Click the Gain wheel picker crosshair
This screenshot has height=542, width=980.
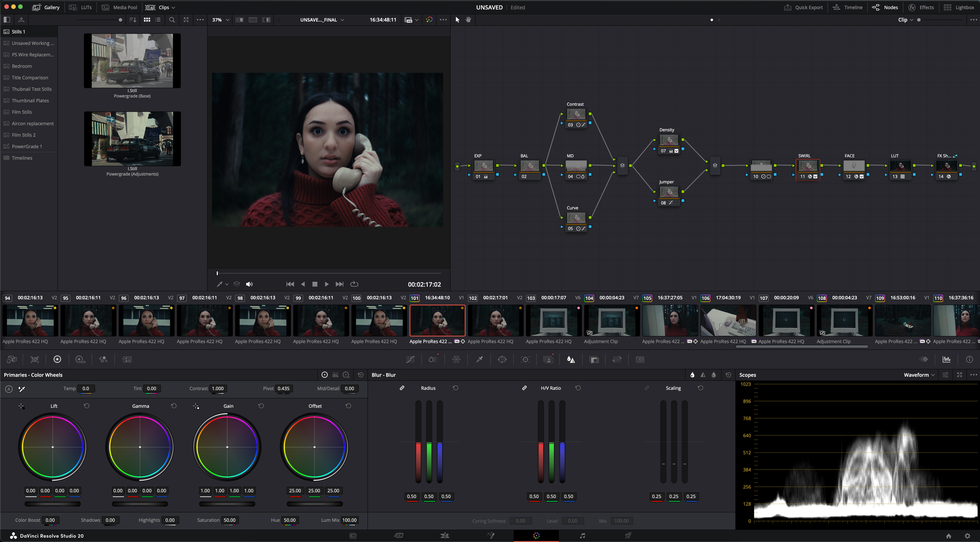pyautogui.click(x=196, y=406)
